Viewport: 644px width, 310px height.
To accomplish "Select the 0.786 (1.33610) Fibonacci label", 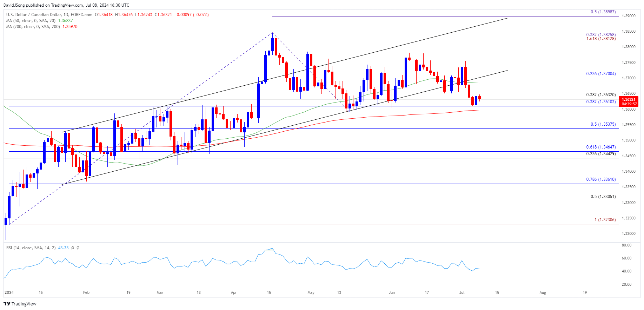I will tap(601, 179).
